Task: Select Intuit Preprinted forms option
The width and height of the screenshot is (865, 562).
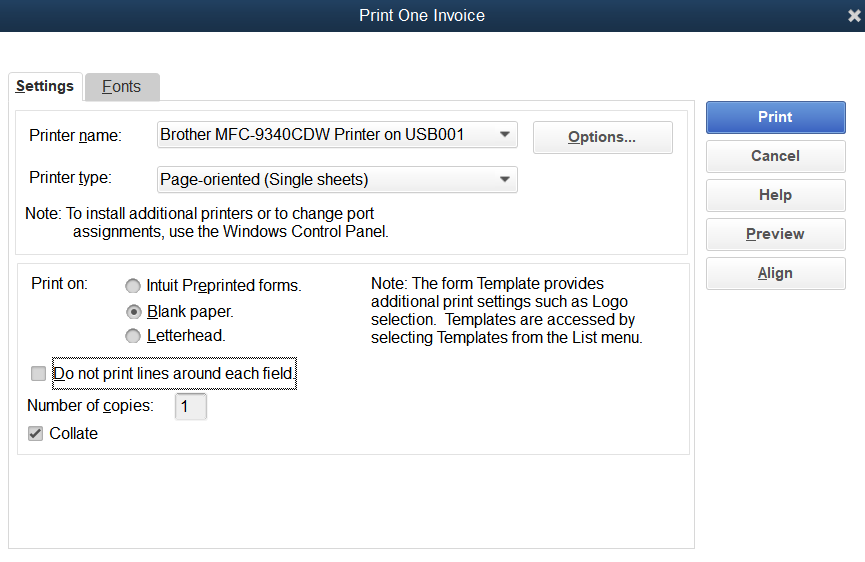Action: tap(133, 286)
